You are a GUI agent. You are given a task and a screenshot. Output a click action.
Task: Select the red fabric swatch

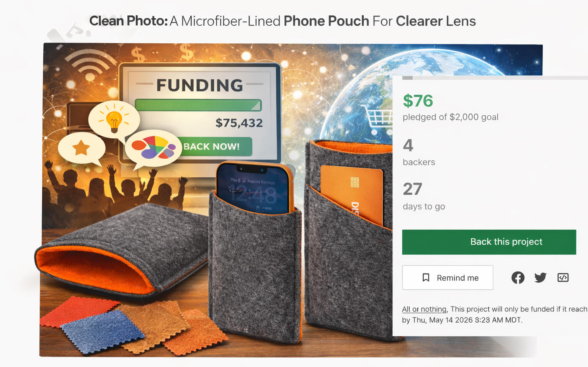(x=78, y=311)
